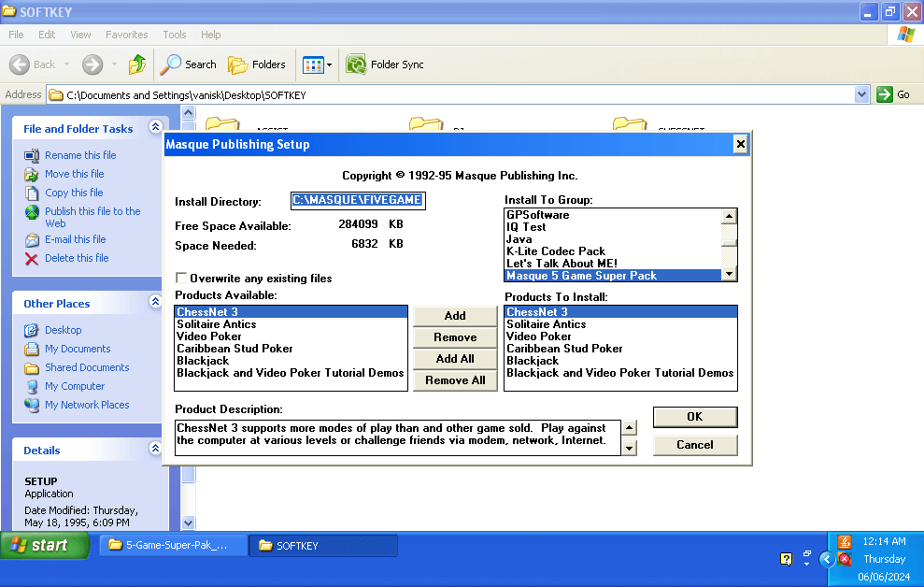The image size is (924, 587).
Task: Click the Forward arrow icon
Action: (x=92, y=64)
